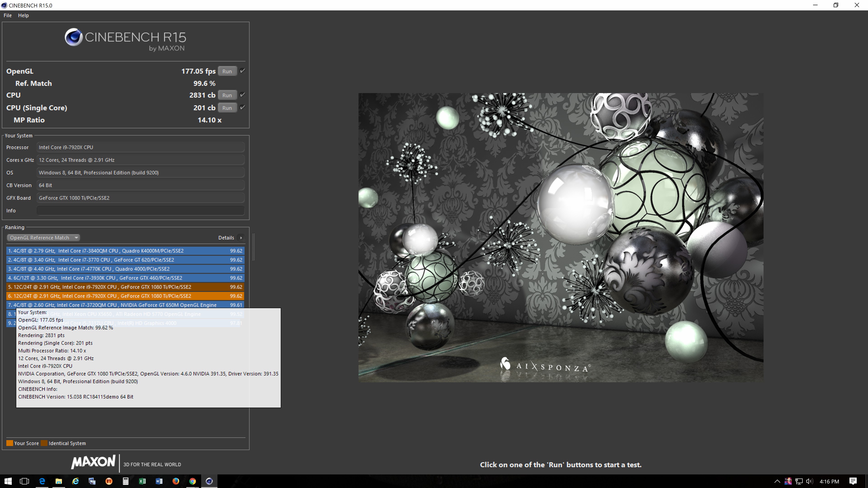
Task: Click the Your Score orange legend swatch
Action: 10,443
